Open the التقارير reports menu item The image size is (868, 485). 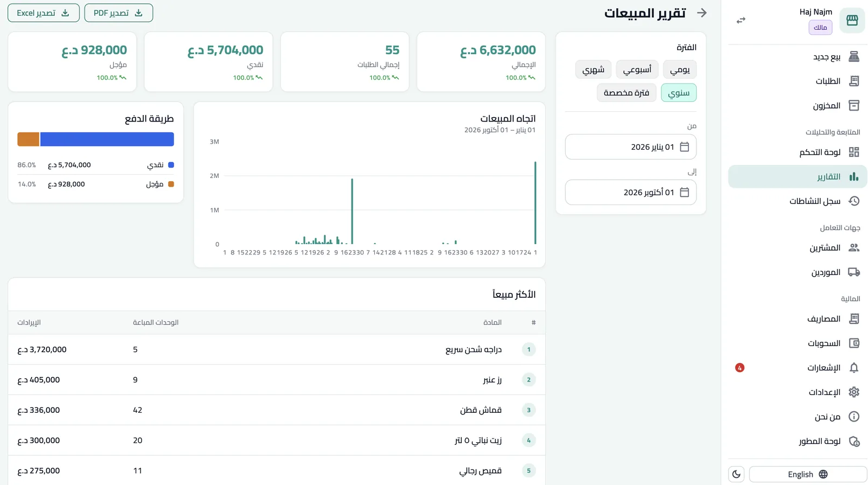point(797,177)
